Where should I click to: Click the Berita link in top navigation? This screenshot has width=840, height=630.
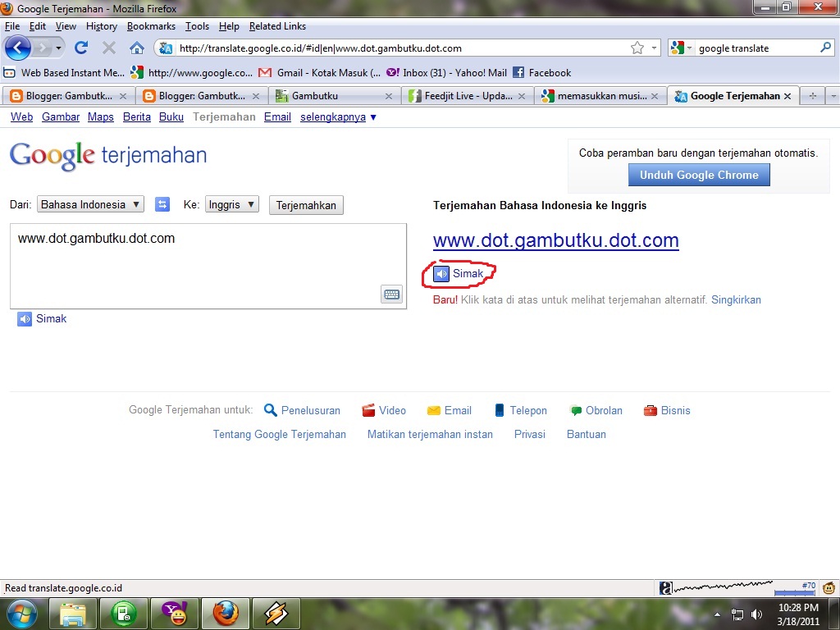pyautogui.click(x=137, y=117)
